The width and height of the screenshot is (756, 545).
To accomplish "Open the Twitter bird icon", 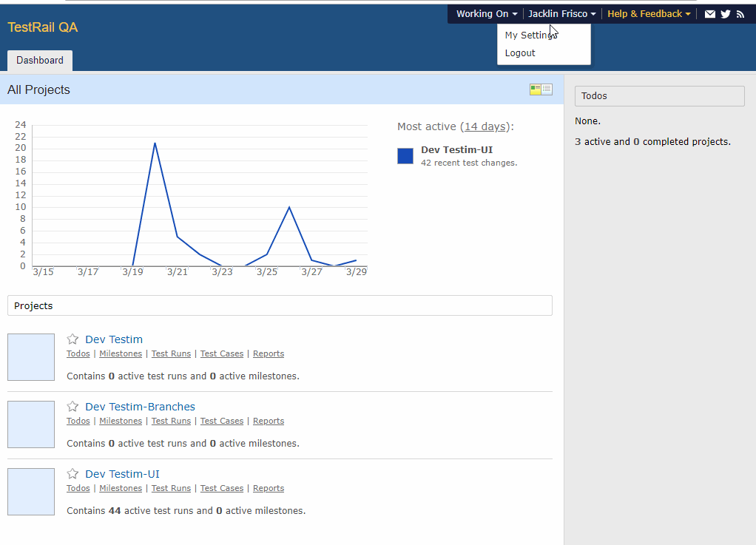I will [726, 14].
